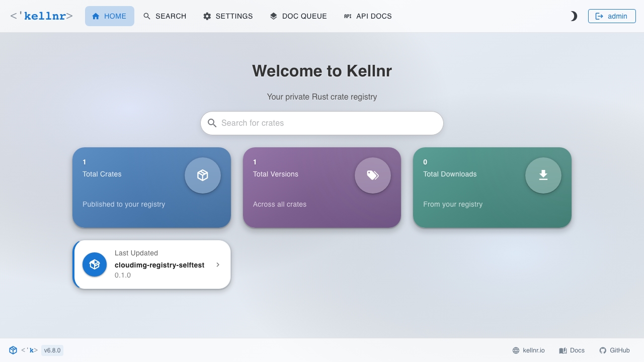
Task: Open the Home tab
Action: coord(110,16)
